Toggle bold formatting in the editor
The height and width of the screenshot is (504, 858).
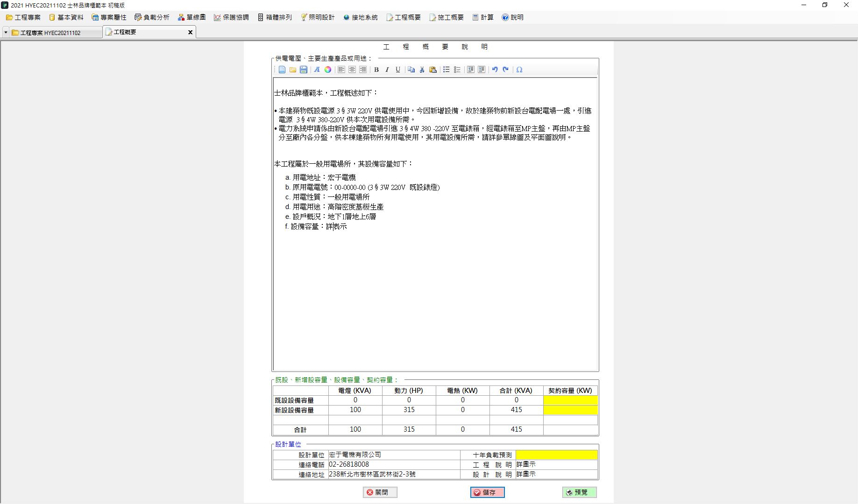coord(376,70)
